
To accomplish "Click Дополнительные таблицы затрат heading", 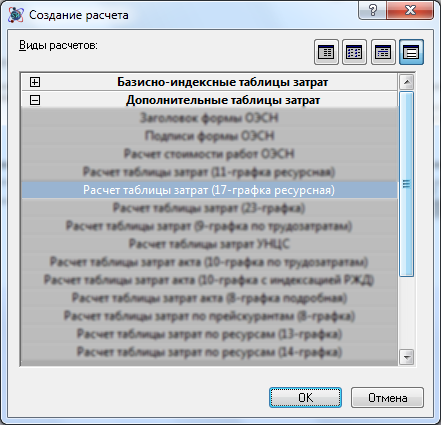I will [223, 100].
